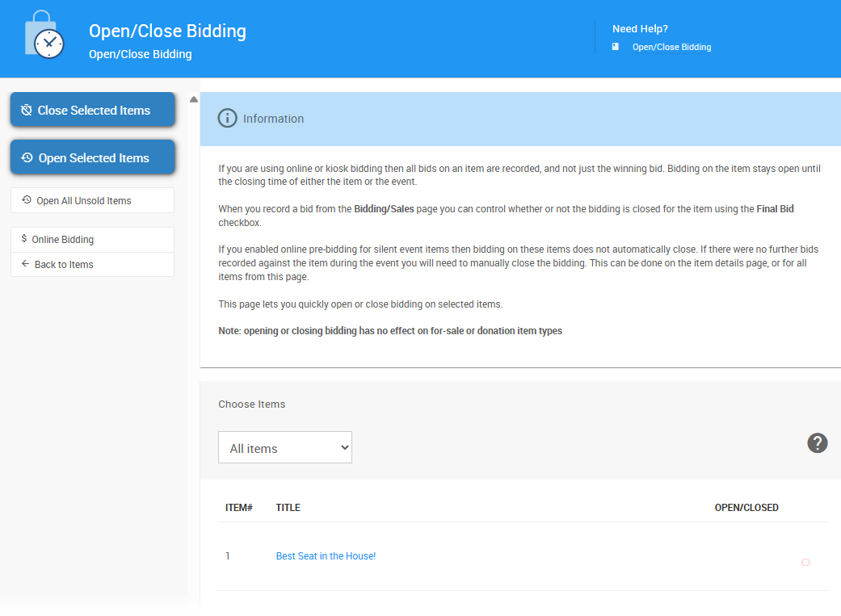Click the sidebar scroll-up arrow
This screenshot has width=841, height=616.
pos(194,99)
